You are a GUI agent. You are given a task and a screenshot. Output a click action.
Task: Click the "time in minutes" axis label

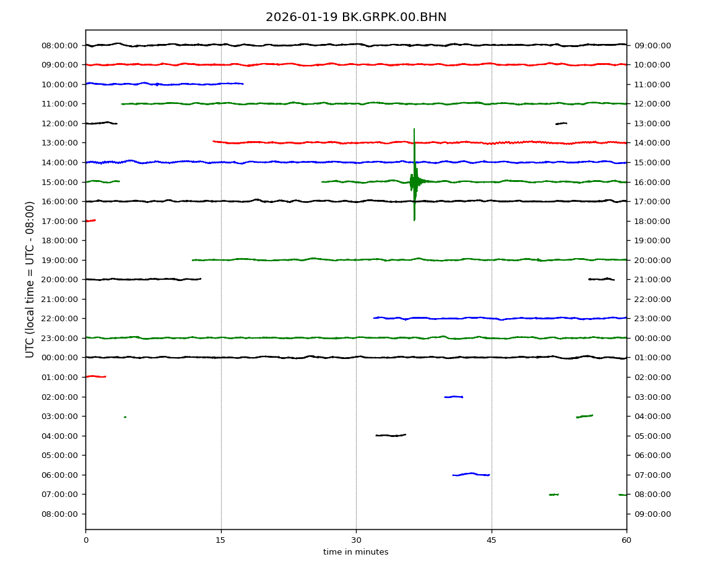(356, 552)
